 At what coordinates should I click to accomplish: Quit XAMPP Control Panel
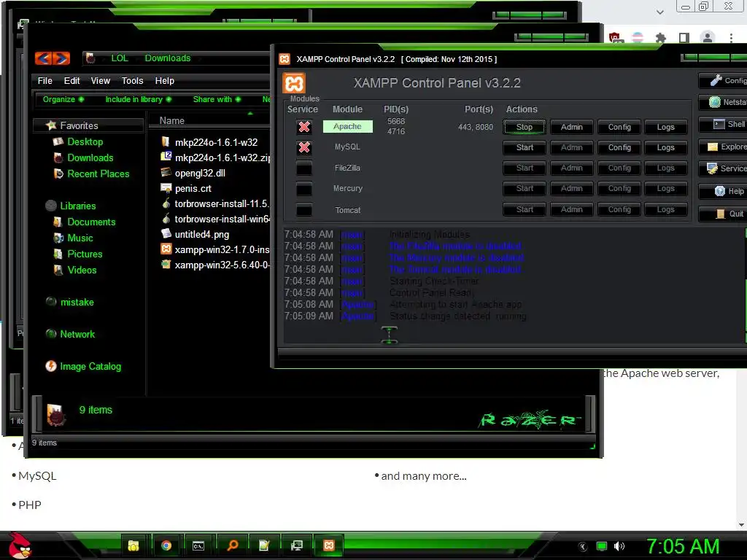pos(723,214)
